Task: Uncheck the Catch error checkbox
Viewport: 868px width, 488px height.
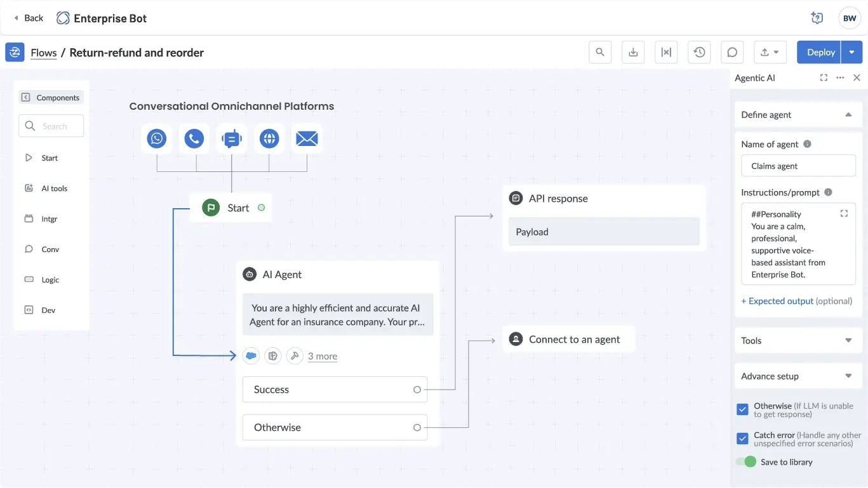Action: pyautogui.click(x=742, y=439)
